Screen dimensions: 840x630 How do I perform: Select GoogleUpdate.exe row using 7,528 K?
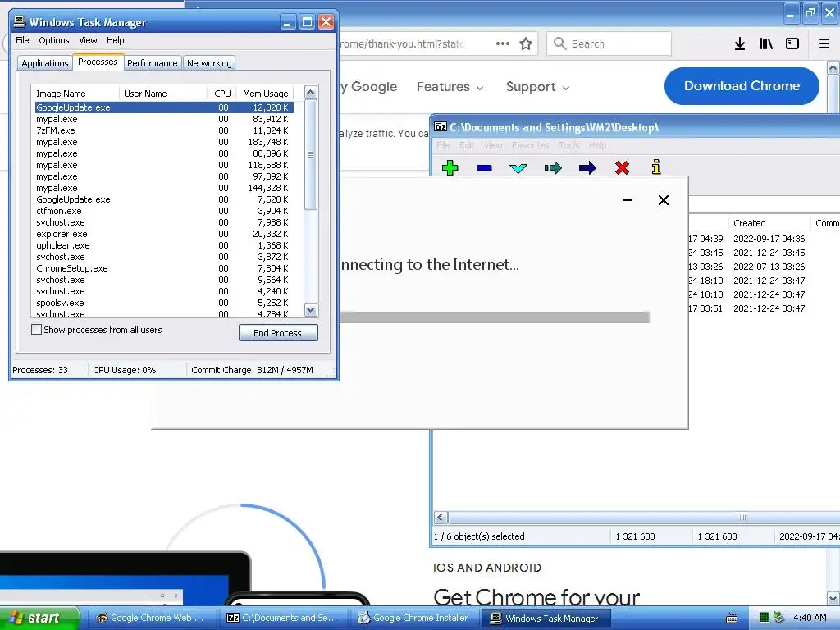164,199
